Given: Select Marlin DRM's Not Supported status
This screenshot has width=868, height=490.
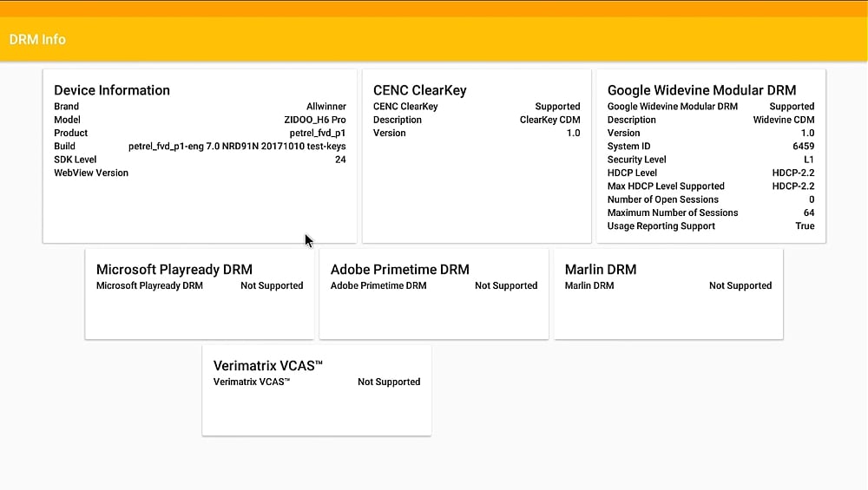Looking at the screenshot, I should [740, 285].
